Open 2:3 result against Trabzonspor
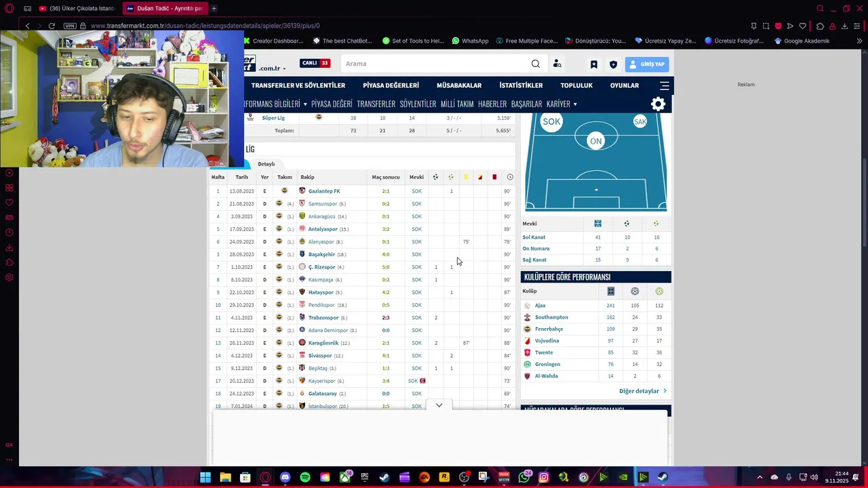This screenshot has width=868, height=488. pyautogui.click(x=386, y=318)
